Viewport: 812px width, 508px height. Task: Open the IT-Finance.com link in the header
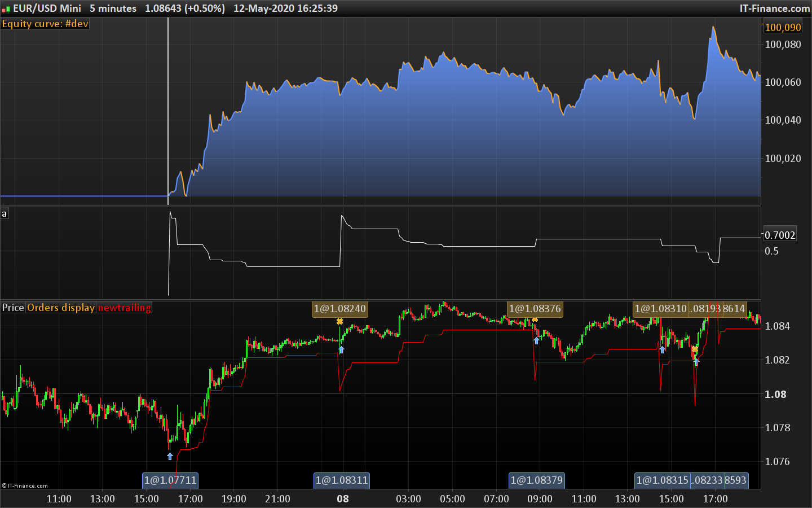775,8
